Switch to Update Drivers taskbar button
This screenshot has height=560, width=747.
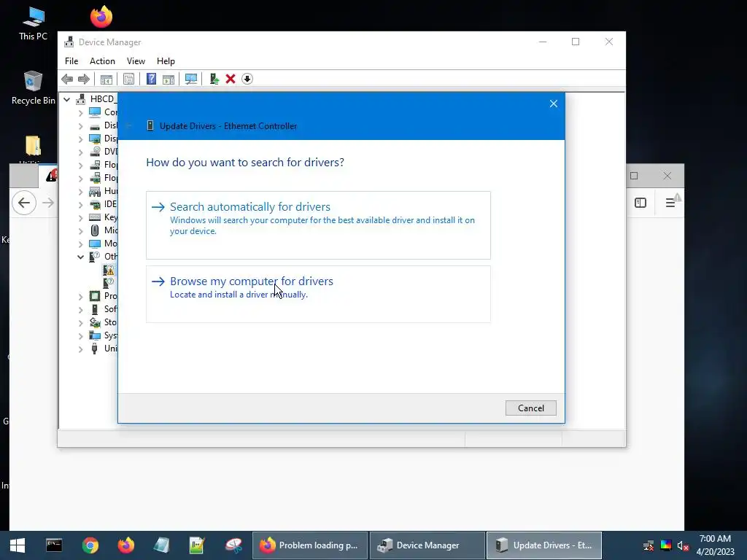click(x=544, y=545)
